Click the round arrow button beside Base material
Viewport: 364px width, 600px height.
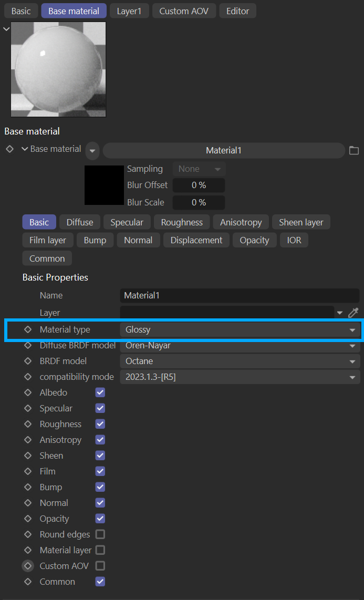pyautogui.click(x=92, y=151)
